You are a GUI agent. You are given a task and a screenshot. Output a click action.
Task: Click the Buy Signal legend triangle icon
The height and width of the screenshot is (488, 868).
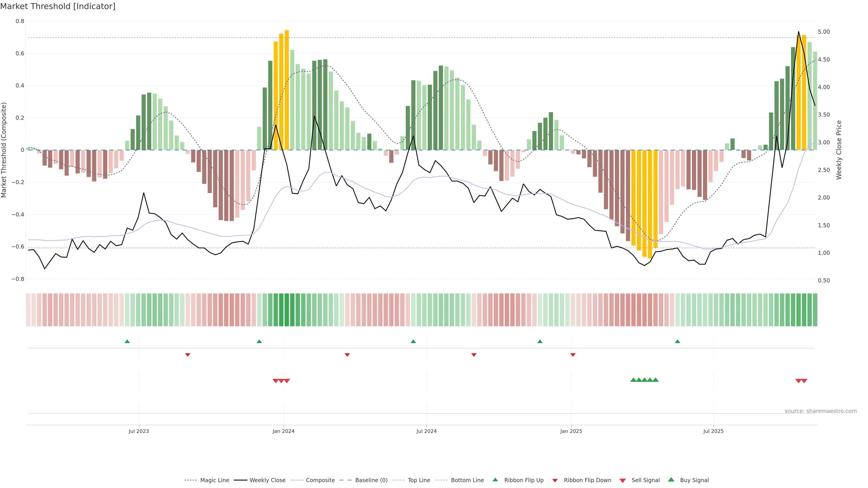[671, 480]
